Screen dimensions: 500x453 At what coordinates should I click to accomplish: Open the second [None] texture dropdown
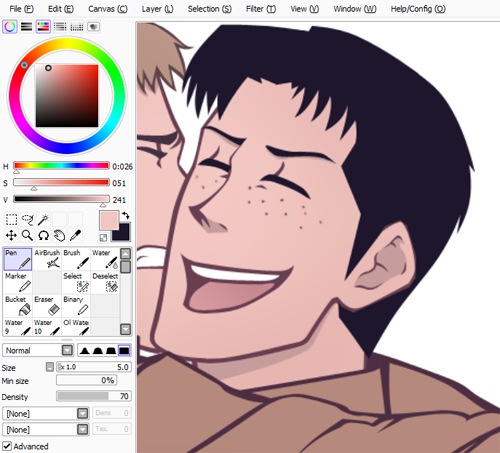pos(46,429)
